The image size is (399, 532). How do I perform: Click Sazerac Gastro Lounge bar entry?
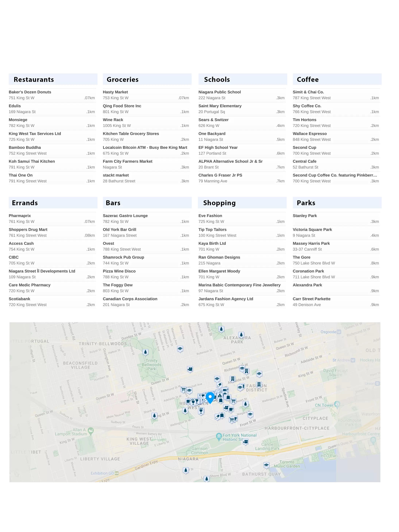click(x=125, y=216)
